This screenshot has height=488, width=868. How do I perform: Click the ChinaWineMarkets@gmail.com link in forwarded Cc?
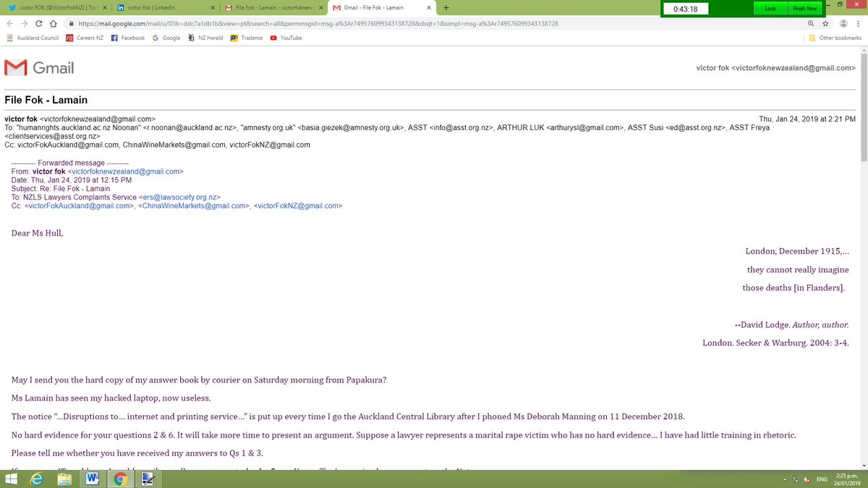(193, 205)
